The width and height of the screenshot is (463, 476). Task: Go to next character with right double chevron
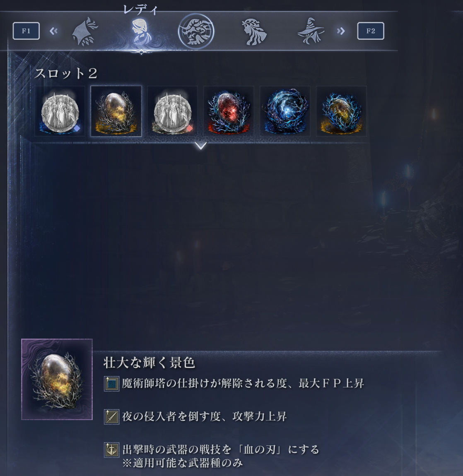pyautogui.click(x=341, y=31)
